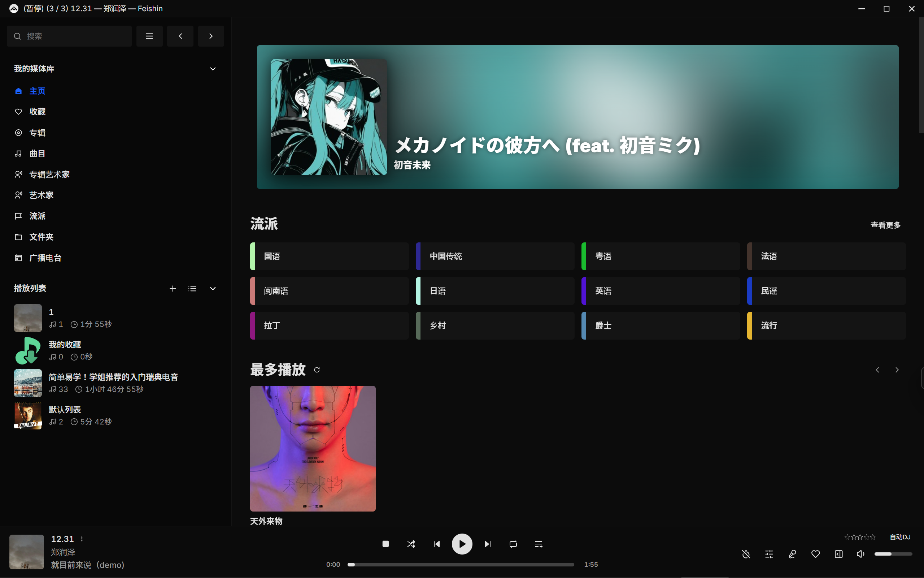Open the featured song title メカノイドの彼方へ

[x=547, y=145]
